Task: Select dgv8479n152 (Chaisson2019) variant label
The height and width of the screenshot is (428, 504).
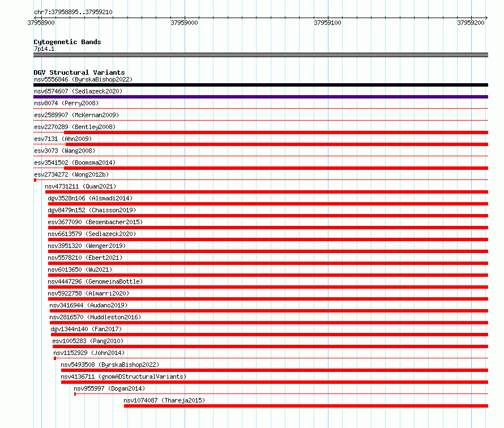Action: 92,210
